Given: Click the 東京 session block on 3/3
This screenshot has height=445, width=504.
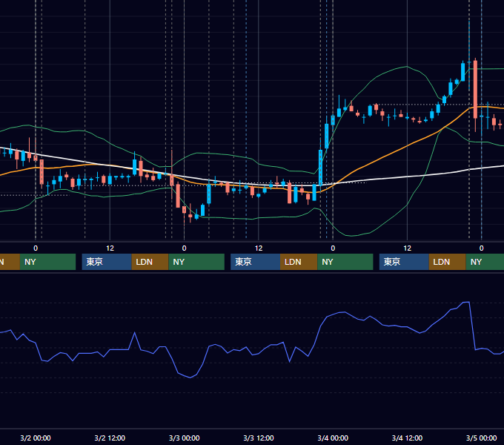Looking at the screenshot, I should pyautogui.click(x=255, y=262).
